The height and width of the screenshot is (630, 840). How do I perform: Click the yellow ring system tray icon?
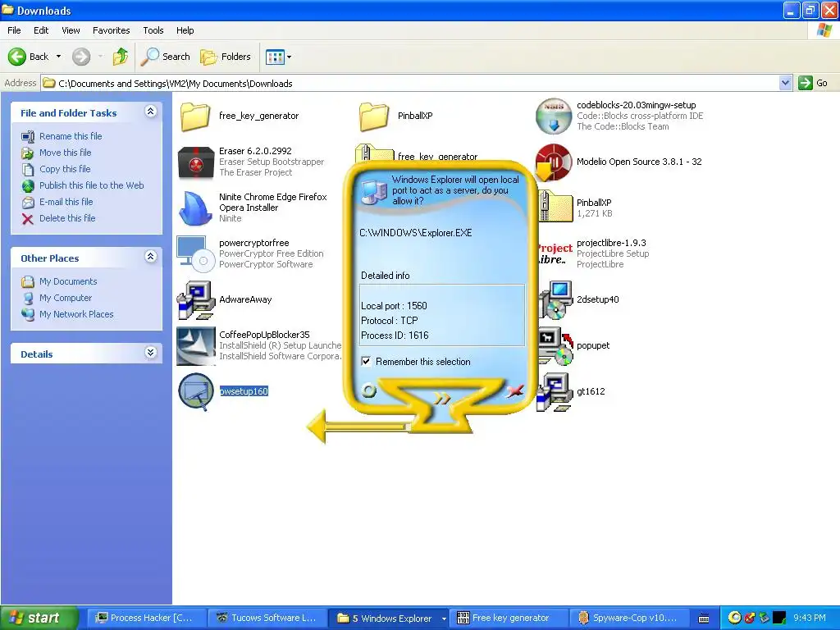click(x=734, y=618)
